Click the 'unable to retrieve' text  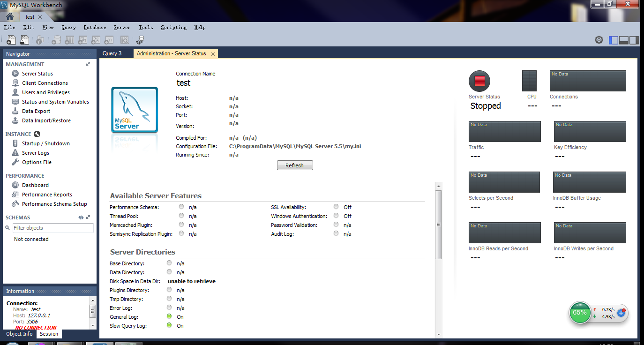point(192,281)
